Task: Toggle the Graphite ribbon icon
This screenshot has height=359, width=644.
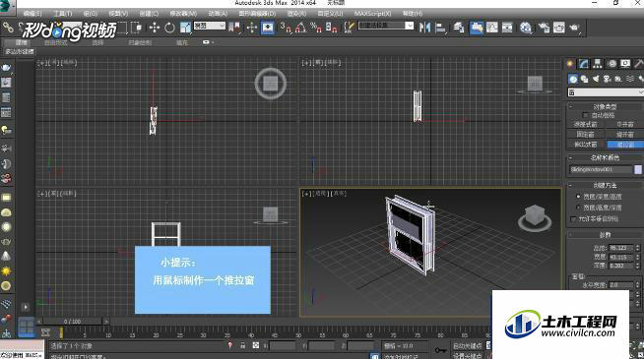Action: (477, 28)
